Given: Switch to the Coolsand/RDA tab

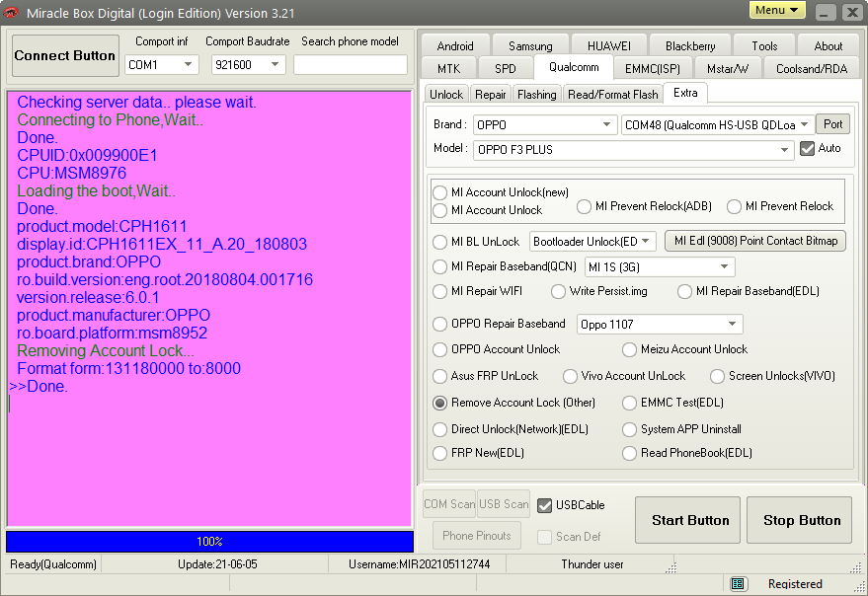Looking at the screenshot, I should click(x=812, y=69).
